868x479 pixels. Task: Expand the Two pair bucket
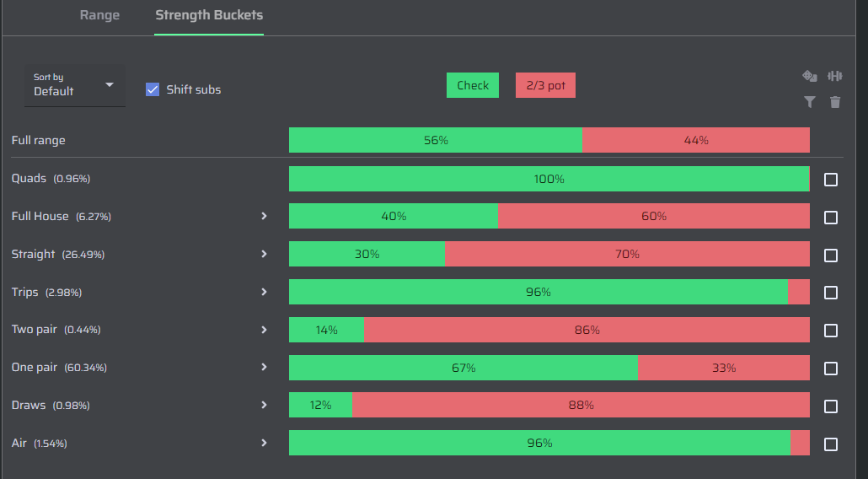(264, 330)
